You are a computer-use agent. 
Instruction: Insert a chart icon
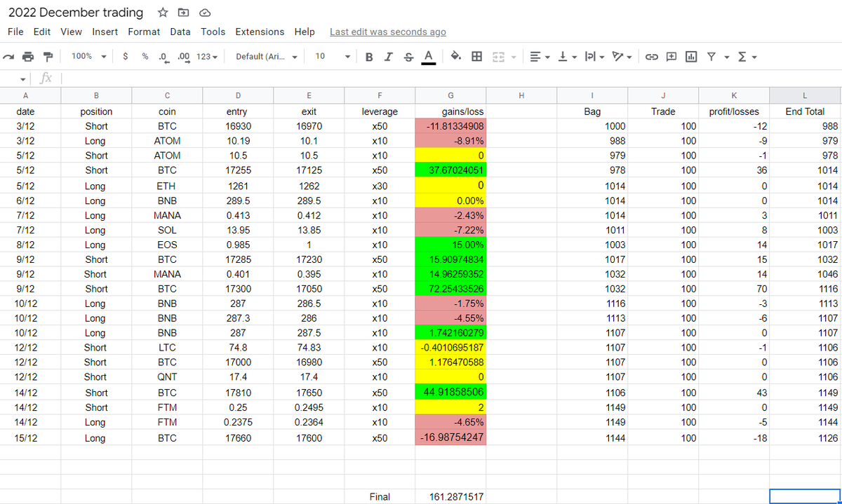691,56
